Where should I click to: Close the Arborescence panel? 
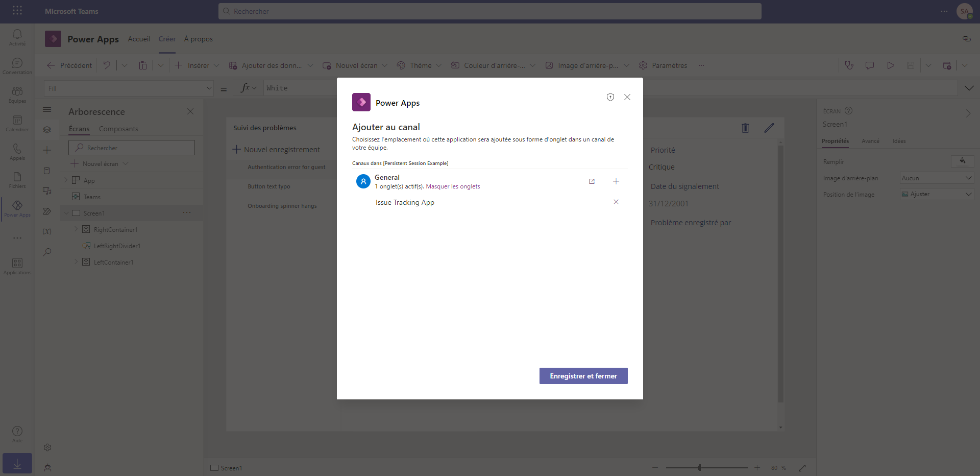(x=190, y=111)
